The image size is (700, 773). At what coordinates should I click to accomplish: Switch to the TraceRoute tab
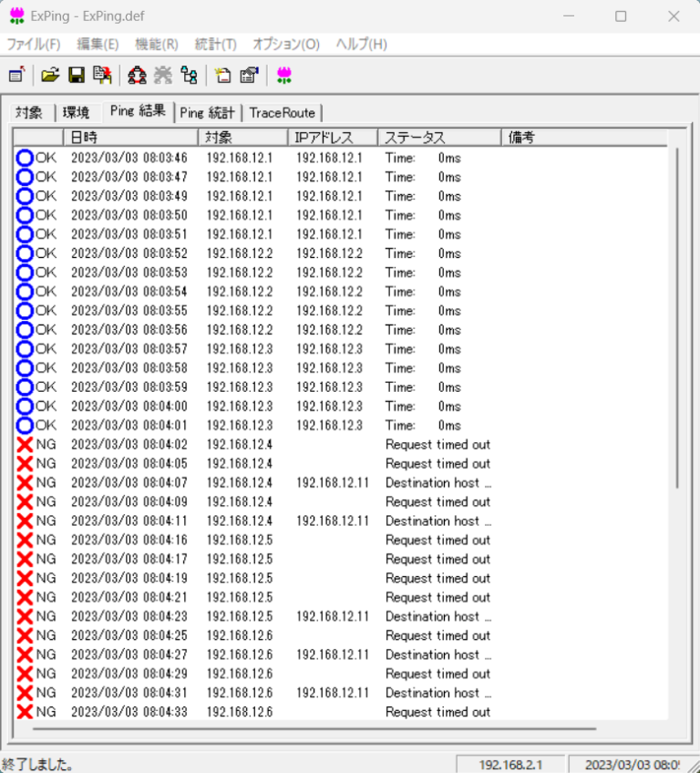(x=282, y=113)
